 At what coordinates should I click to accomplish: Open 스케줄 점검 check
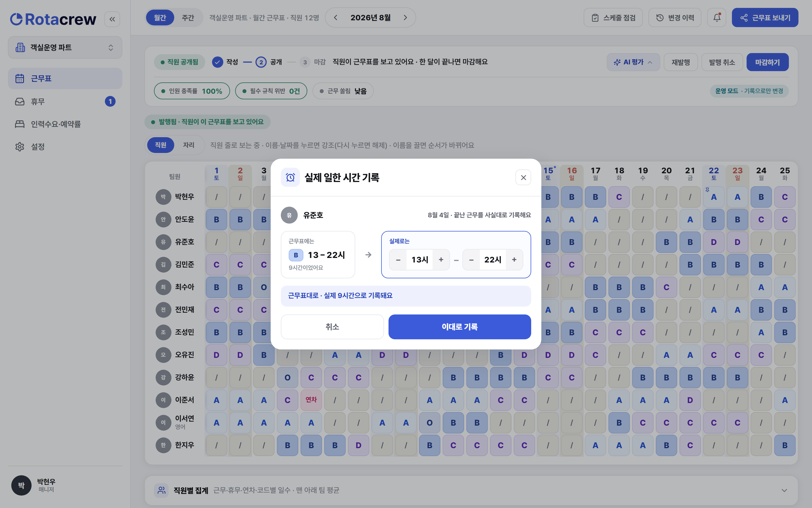pyautogui.click(x=613, y=17)
